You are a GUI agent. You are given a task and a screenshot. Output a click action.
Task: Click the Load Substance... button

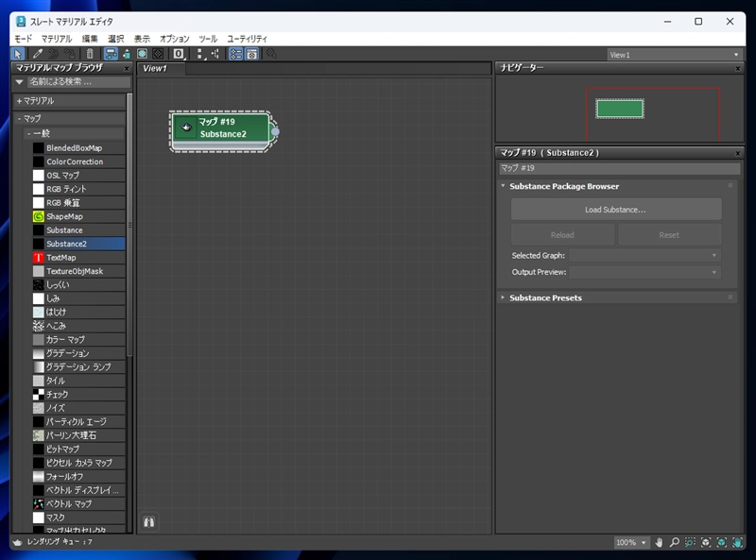(x=615, y=210)
